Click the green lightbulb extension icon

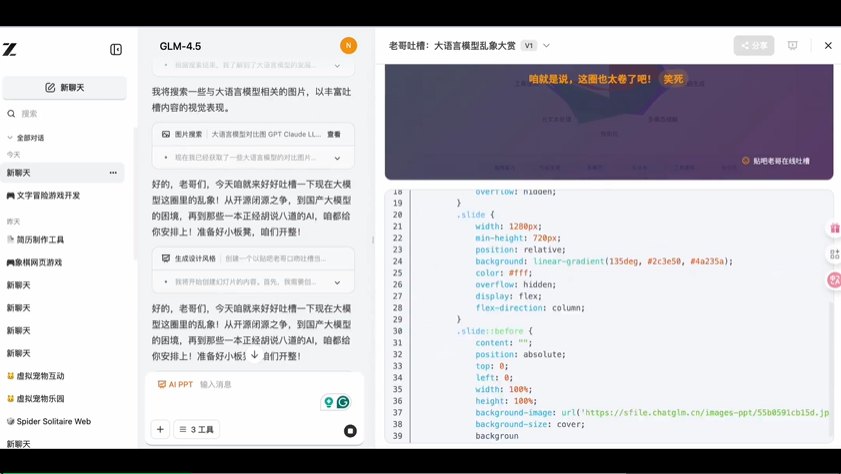pyautogui.click(x=329, y=402)
